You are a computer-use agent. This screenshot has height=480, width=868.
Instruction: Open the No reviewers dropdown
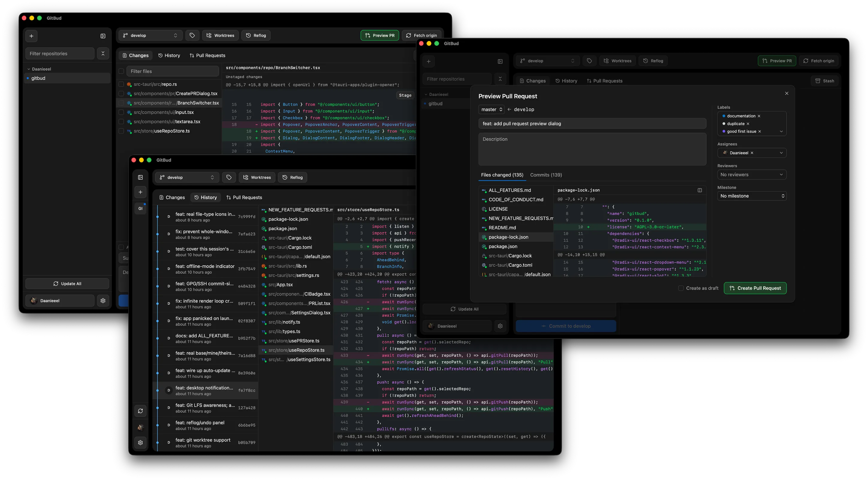pyautogui.click(x=752, y=175)
